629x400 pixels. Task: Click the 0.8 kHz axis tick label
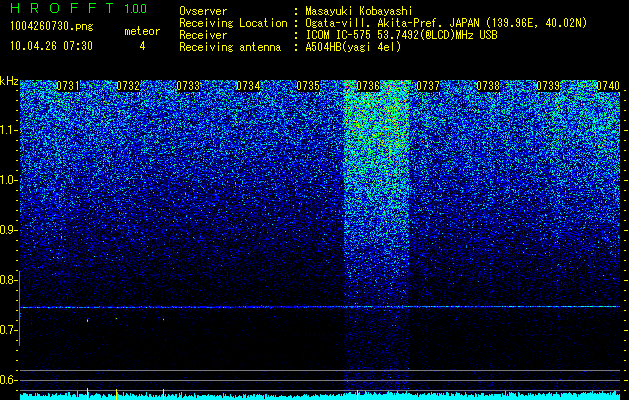[x=8, y=280]
